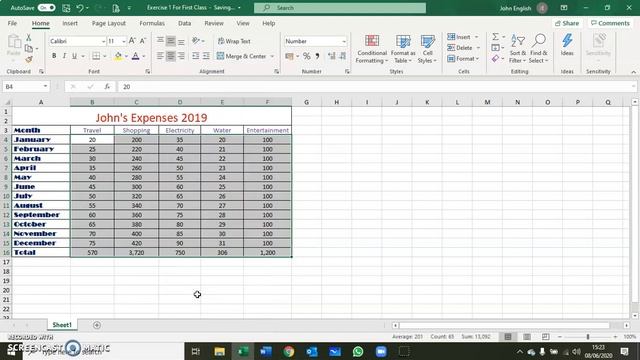This screenshot has height=360, width=640.
Task: Toggle Italic formatting
Action: click(64, 56)
